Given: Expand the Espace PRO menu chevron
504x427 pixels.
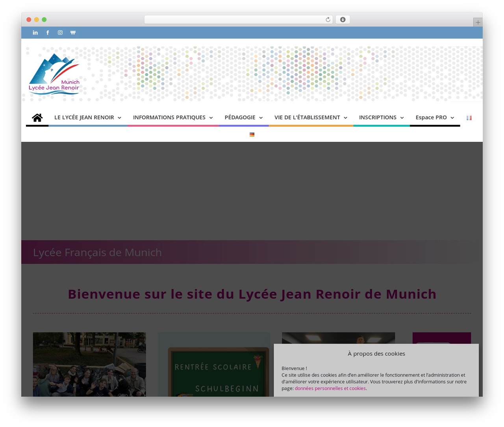Looking at the screenshot, I should 452,118.
